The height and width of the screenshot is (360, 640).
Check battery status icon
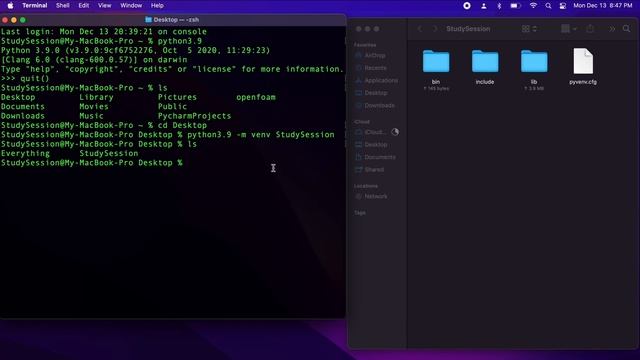pos(516,6)
